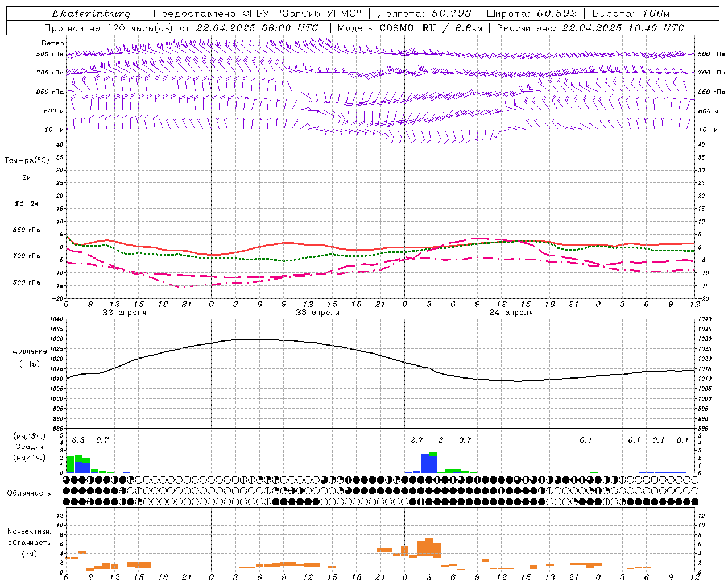The width and height of the screenshot is (728, 582).
Task: Click the Ветер section label
Action: pos(53,43)
